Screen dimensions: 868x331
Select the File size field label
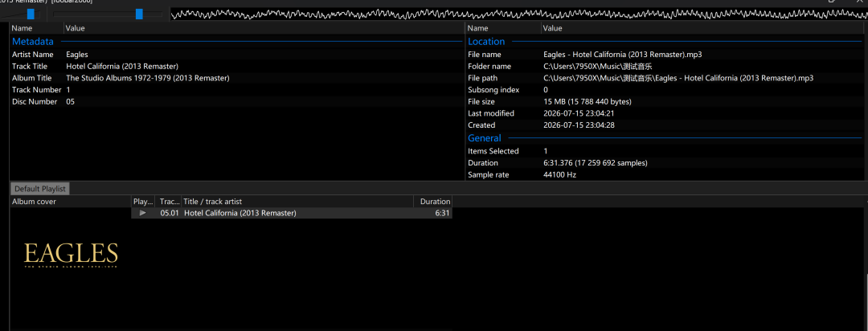click(x=481, y=102)
